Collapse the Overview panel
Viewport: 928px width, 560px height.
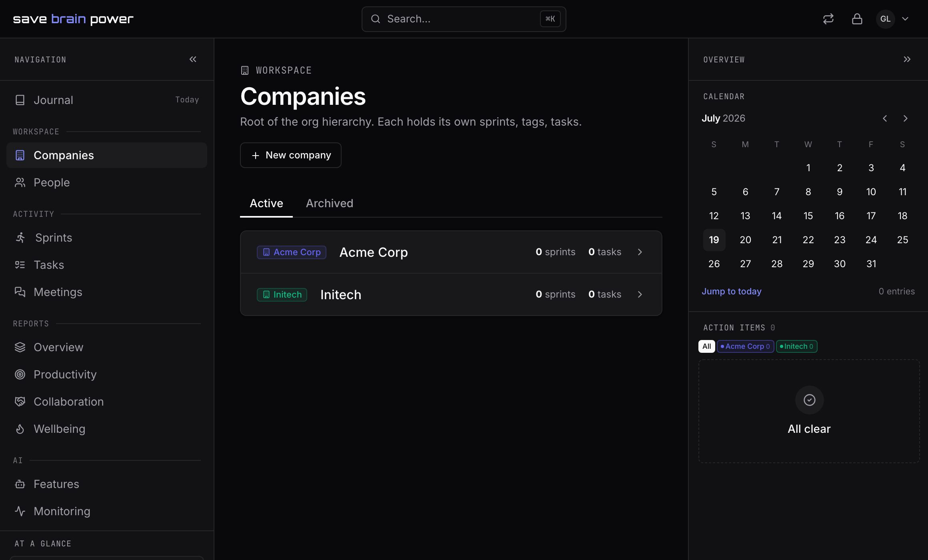click(907, 59)
